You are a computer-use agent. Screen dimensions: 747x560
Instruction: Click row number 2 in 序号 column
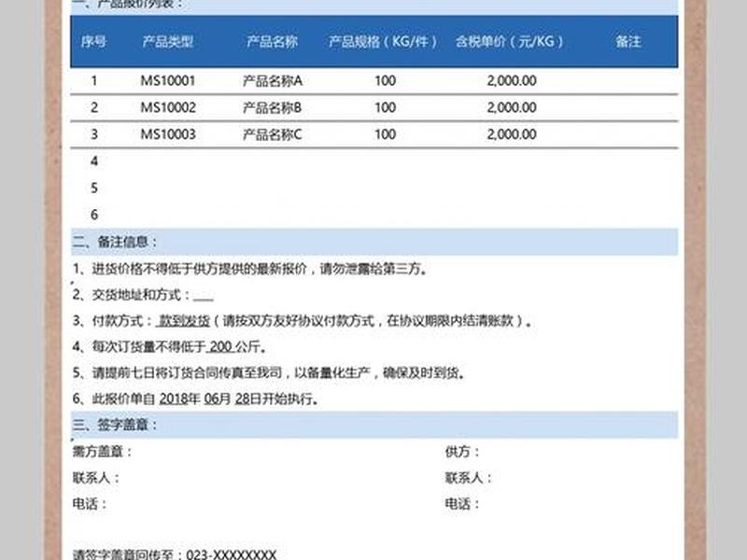(x=94, y=107)
